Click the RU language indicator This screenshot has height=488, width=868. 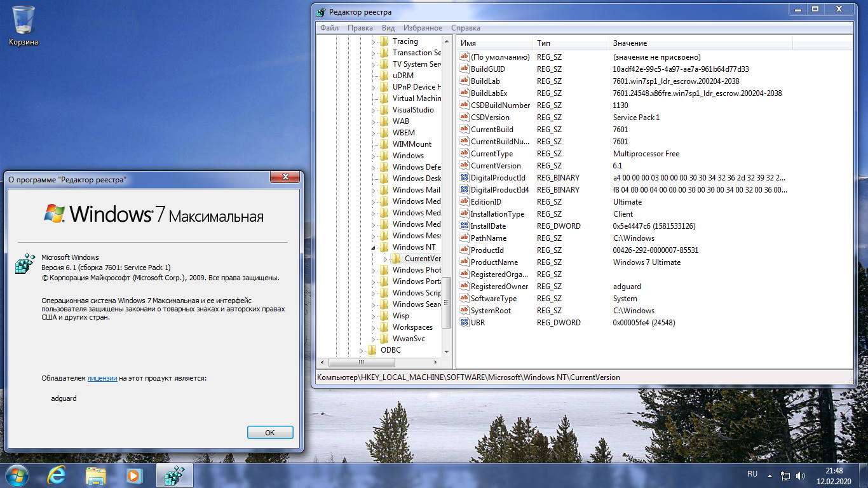pyautogui.click(x=752, y=474)
